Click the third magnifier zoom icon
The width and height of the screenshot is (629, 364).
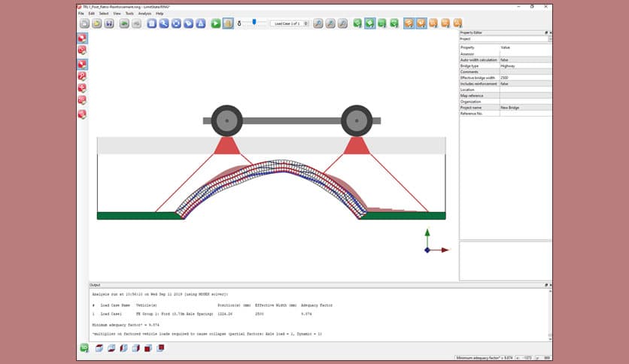click(x=342, y=23)
